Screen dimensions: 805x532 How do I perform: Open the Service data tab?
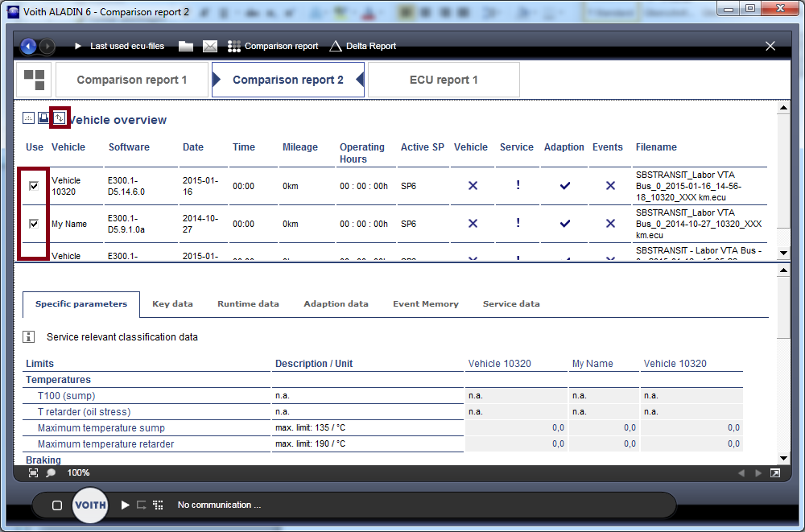(511, 304)
